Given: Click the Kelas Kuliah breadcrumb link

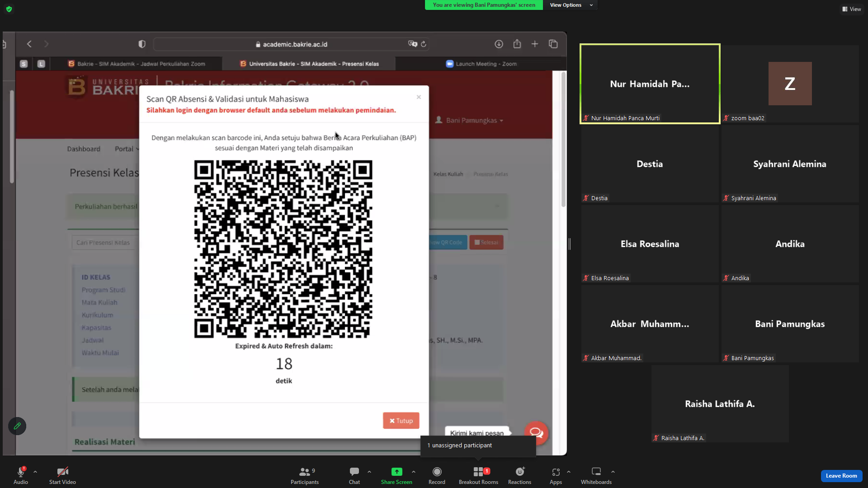Looking at the screenshot, I should coord(448,174).
